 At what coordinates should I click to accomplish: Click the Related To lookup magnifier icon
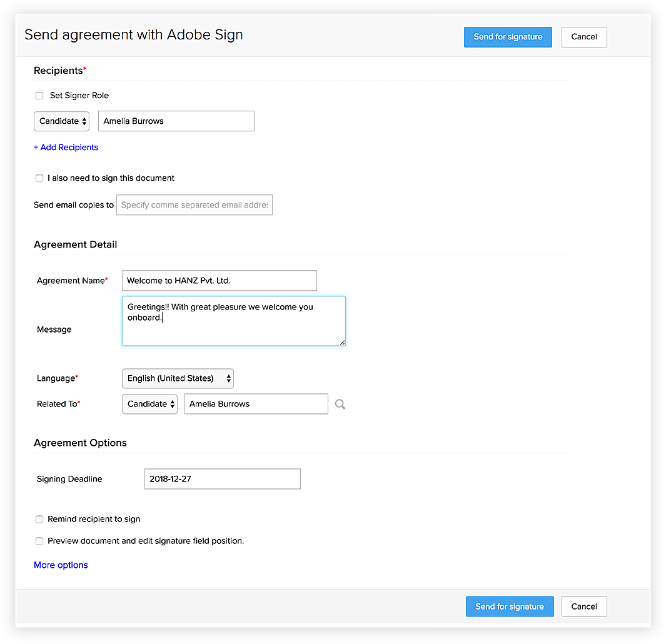(340, 405)
